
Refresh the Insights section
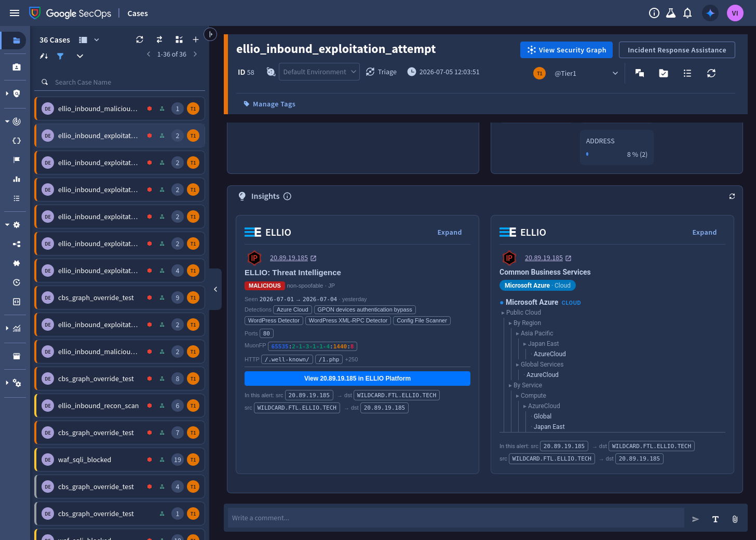pos(732,196)
